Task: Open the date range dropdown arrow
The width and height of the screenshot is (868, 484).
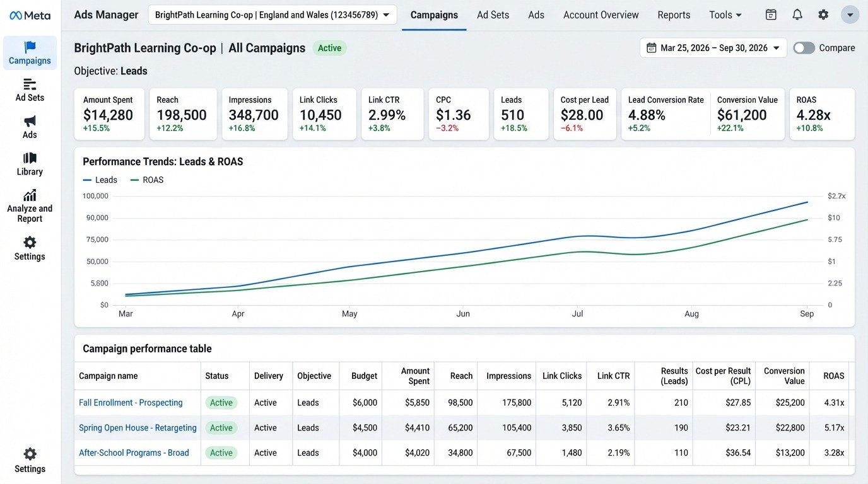Action: point(776,48)
